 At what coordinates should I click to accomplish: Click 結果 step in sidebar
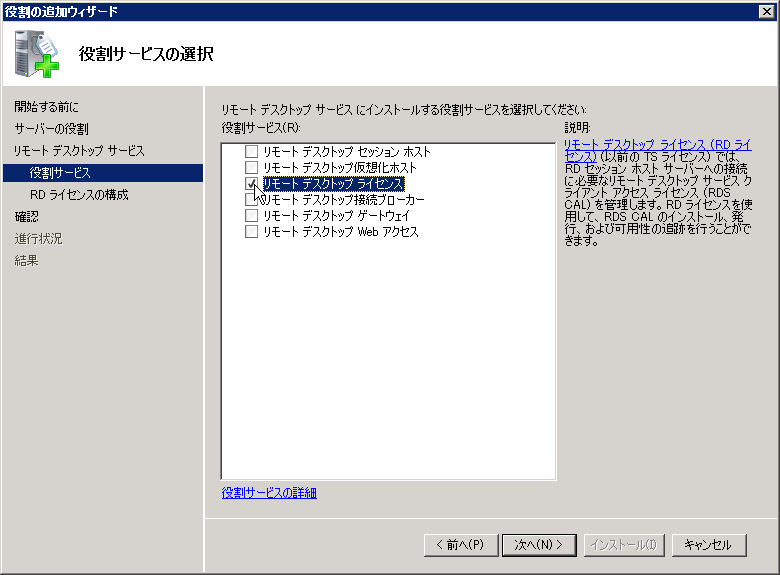coord(26,260)
